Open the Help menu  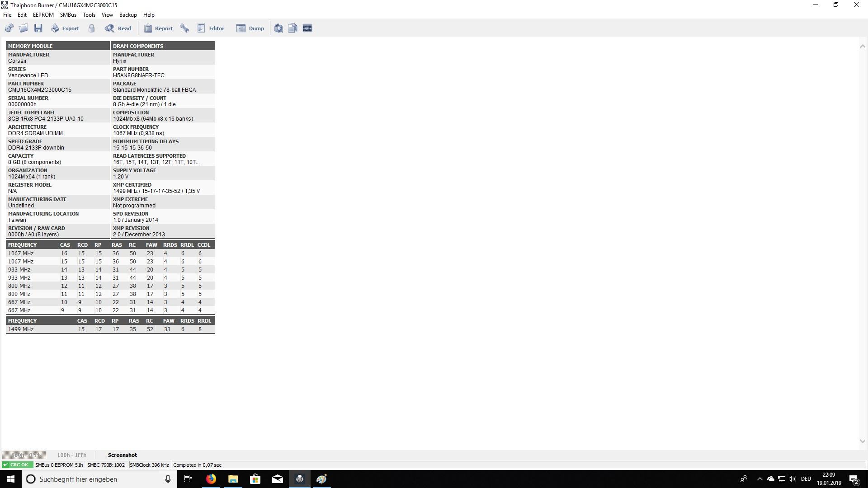click(x=149, y=15)
